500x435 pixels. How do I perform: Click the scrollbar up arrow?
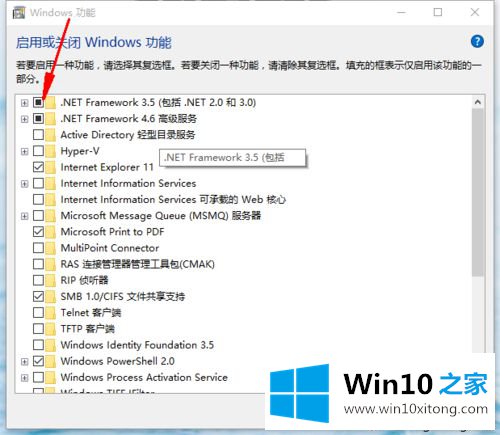478,102
